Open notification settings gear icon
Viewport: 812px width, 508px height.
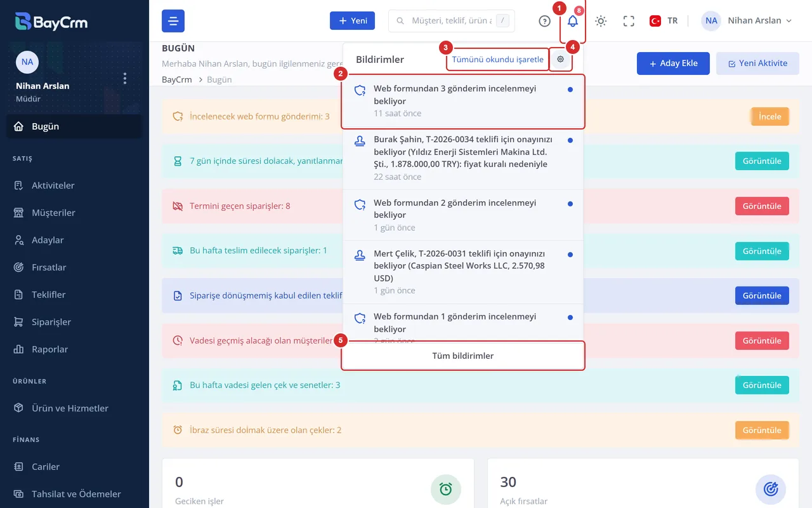pos(560,59)
